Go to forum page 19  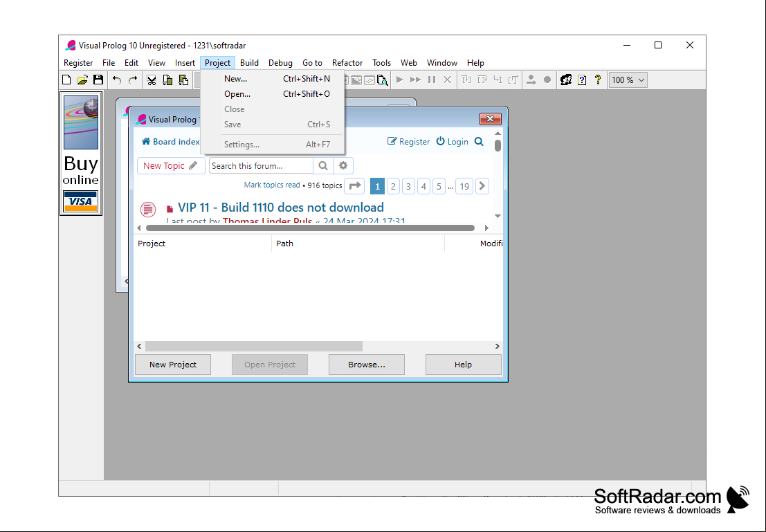click(464, 186)
